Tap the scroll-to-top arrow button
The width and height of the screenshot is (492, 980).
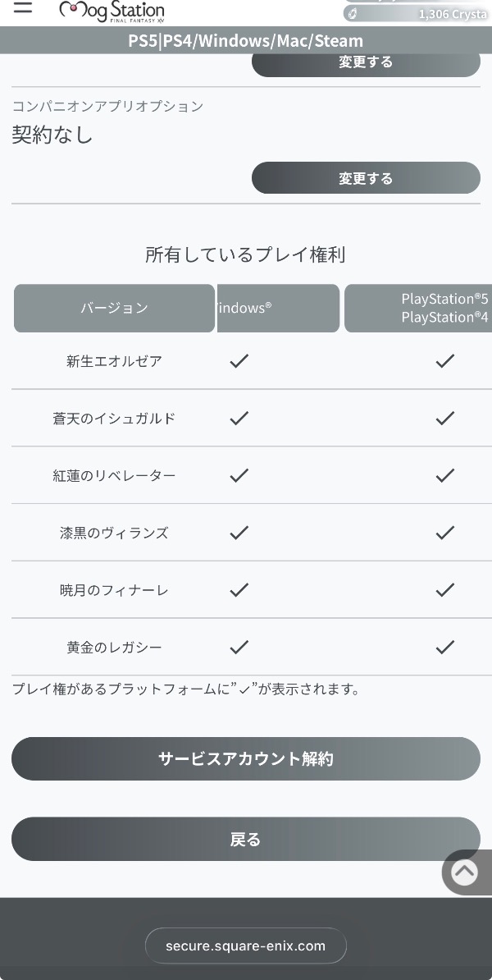pos(464,872)
